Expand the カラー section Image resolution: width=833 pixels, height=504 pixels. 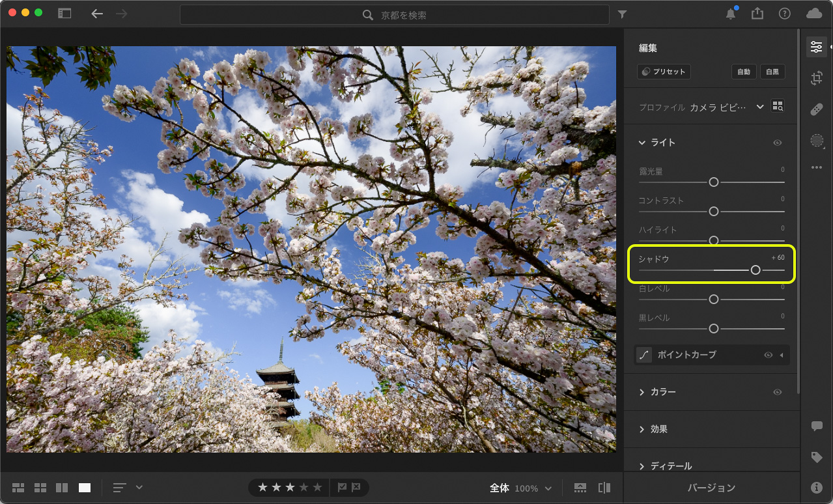[x=642, y=392]
